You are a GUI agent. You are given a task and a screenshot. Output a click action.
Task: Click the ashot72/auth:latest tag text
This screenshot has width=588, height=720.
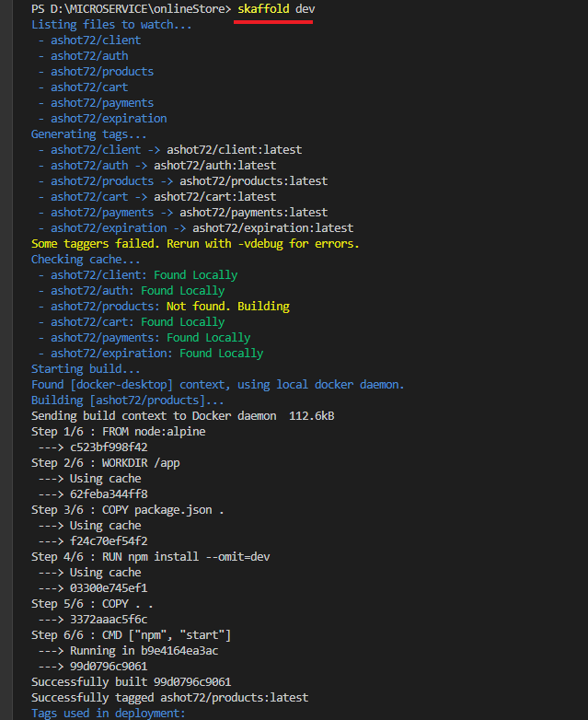214,165
